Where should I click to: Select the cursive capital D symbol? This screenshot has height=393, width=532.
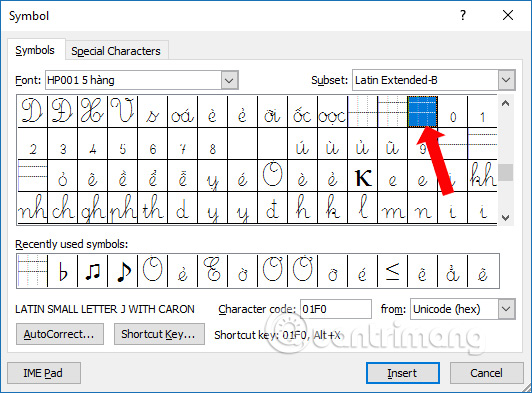coord(33,111)
